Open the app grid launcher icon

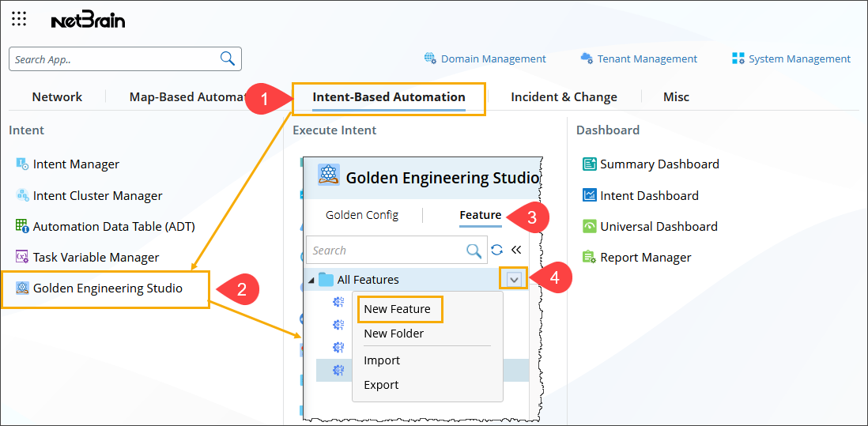coord(19,19)
